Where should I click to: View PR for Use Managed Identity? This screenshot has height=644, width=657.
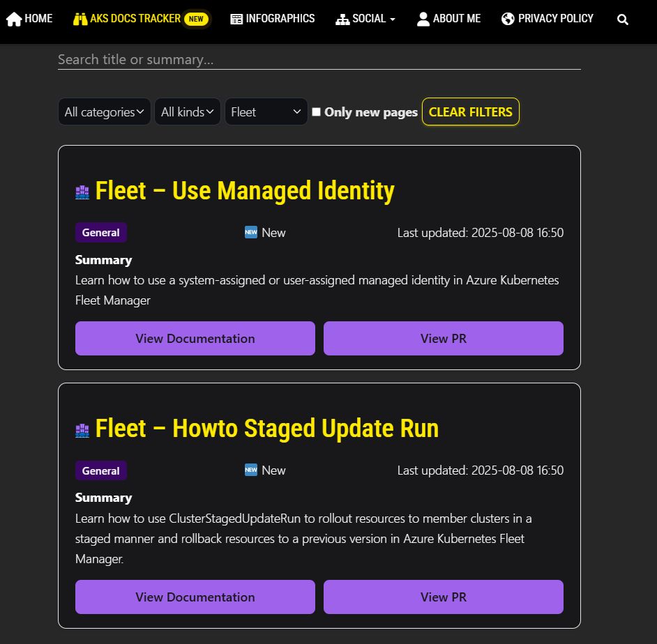[444, 338]
